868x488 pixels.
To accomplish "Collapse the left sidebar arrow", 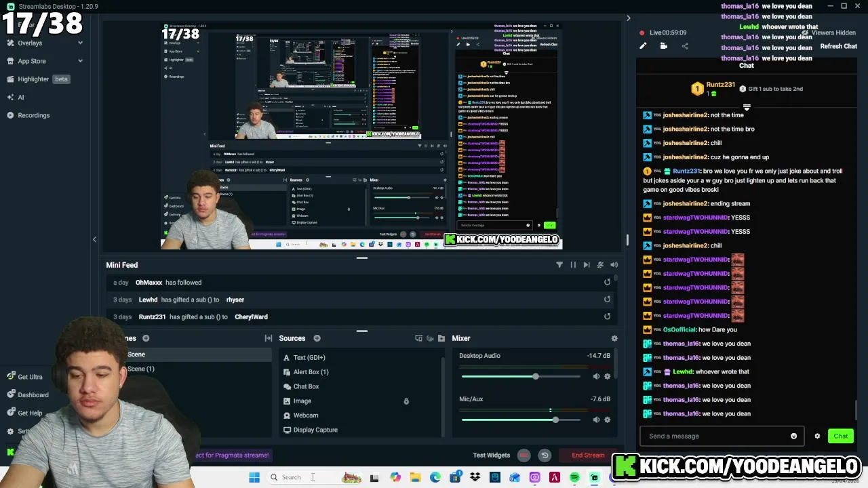I will click(x=94, y=239).
